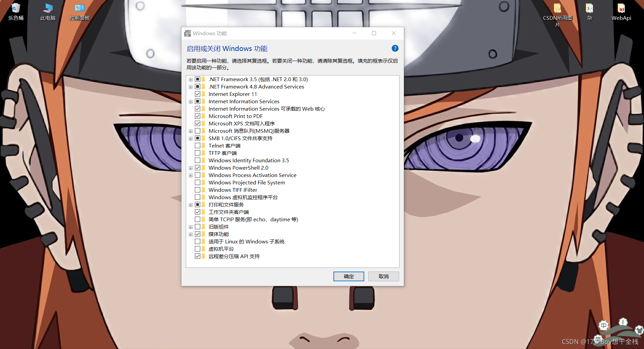
Task: Expand Windows Process Activation Service node
Action: pos(191,175)
